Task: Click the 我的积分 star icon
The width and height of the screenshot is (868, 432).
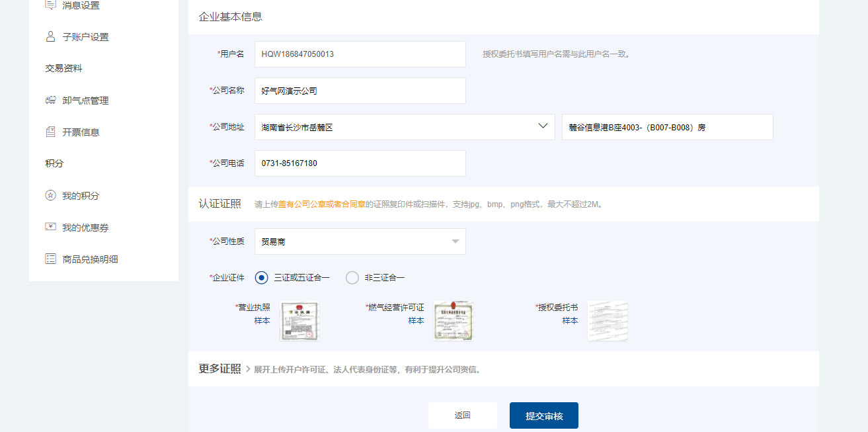Action: tap(50, 195)
